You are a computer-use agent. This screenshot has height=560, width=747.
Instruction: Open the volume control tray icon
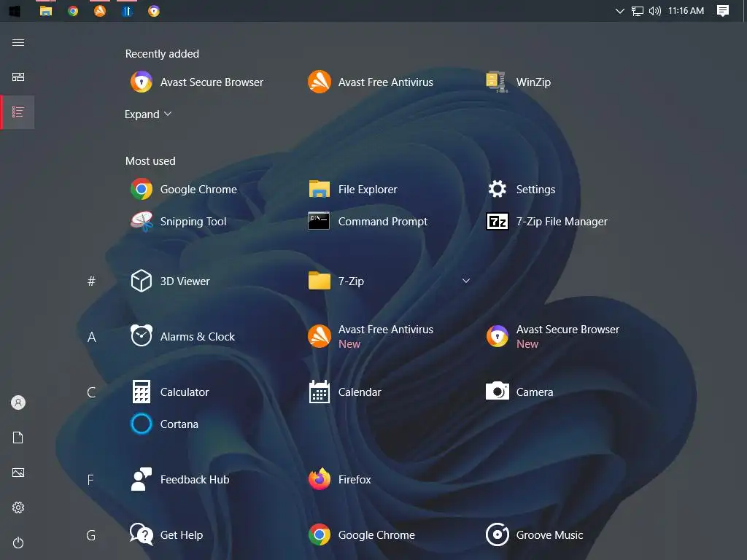[655, 10]
